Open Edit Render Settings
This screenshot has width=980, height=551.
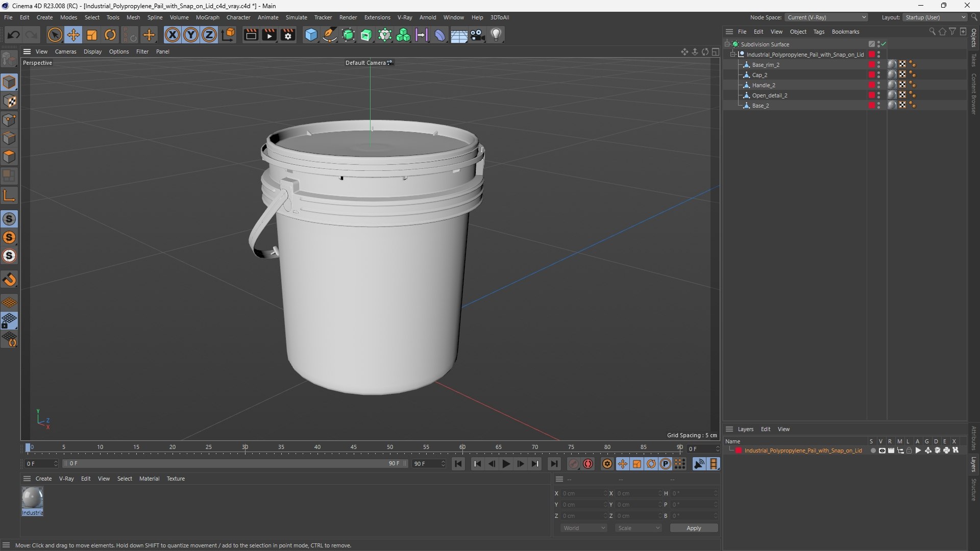pyautogui.click(x=288, y=35)
